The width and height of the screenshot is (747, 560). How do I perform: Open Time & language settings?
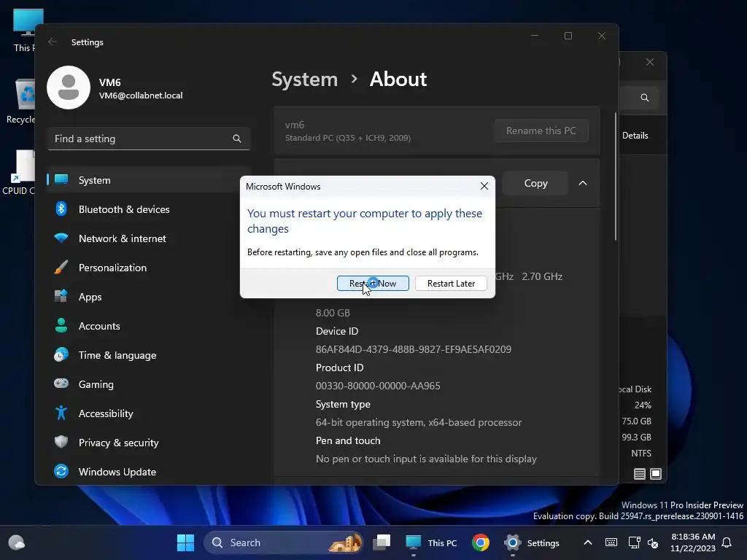(149, 355)
